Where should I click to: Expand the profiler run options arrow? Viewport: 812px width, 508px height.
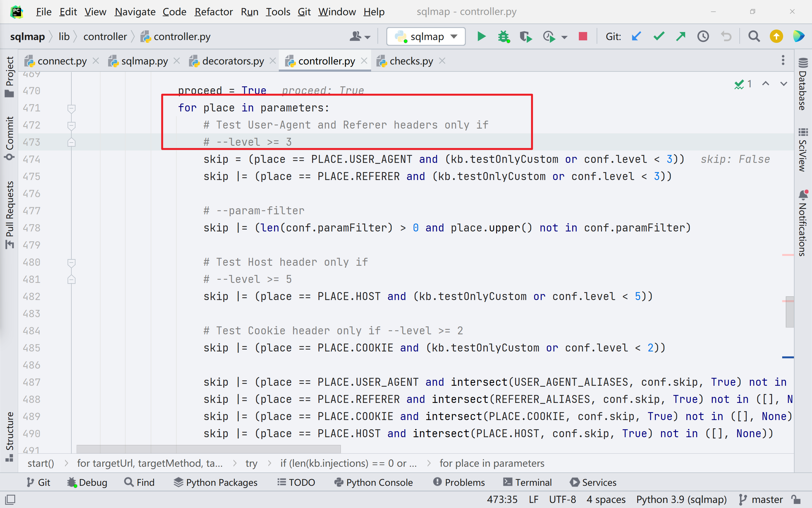[x=564, y=37]
